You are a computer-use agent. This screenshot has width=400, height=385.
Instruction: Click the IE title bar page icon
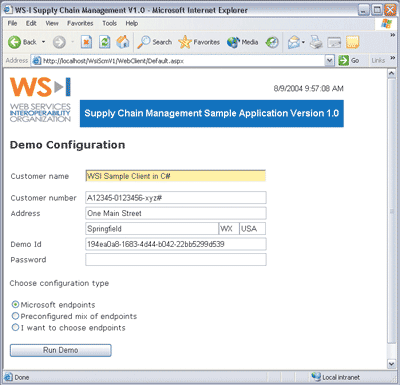pos(8,10)
